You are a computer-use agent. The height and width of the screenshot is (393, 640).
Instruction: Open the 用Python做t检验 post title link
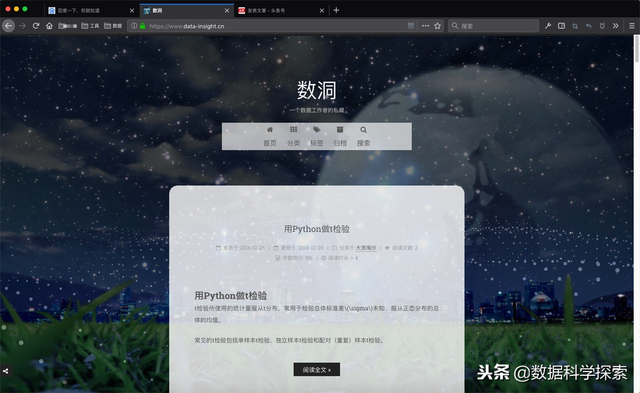(x=317, y=229)
